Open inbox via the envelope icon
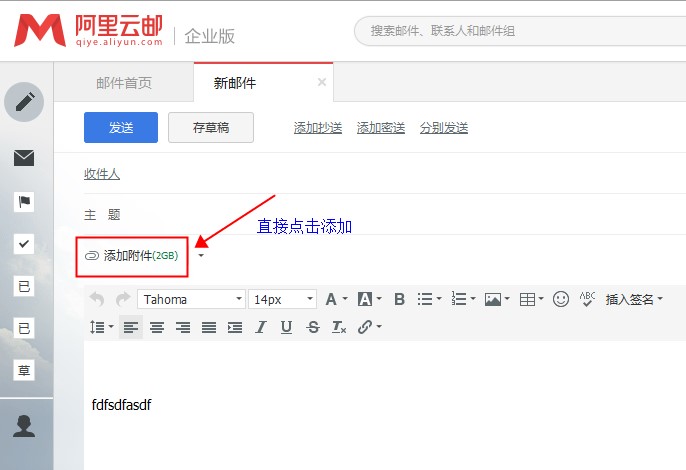This screenshot has height=470, width=686. pyautogui.click(x=24, y=157)
